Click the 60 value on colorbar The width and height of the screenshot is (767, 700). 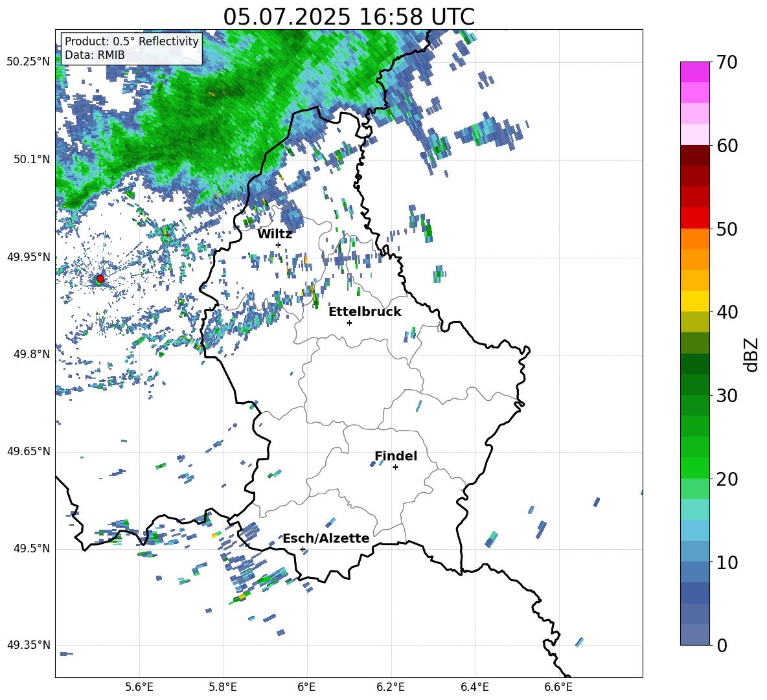point(727,146)
